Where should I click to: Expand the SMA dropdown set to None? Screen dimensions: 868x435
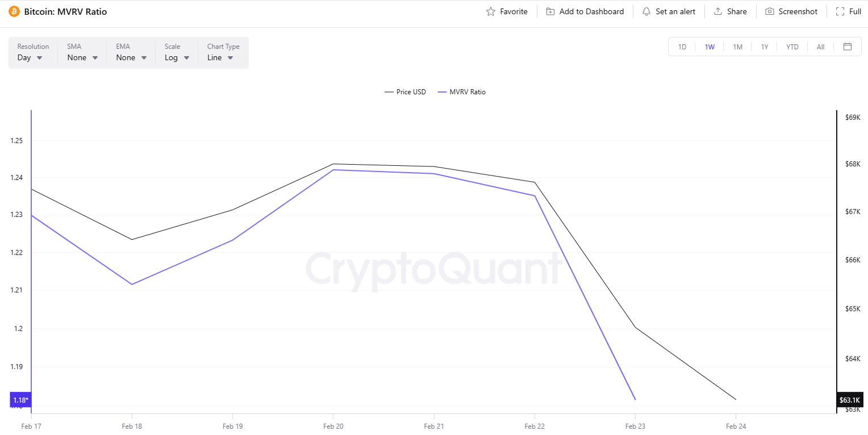coord(82,57)
